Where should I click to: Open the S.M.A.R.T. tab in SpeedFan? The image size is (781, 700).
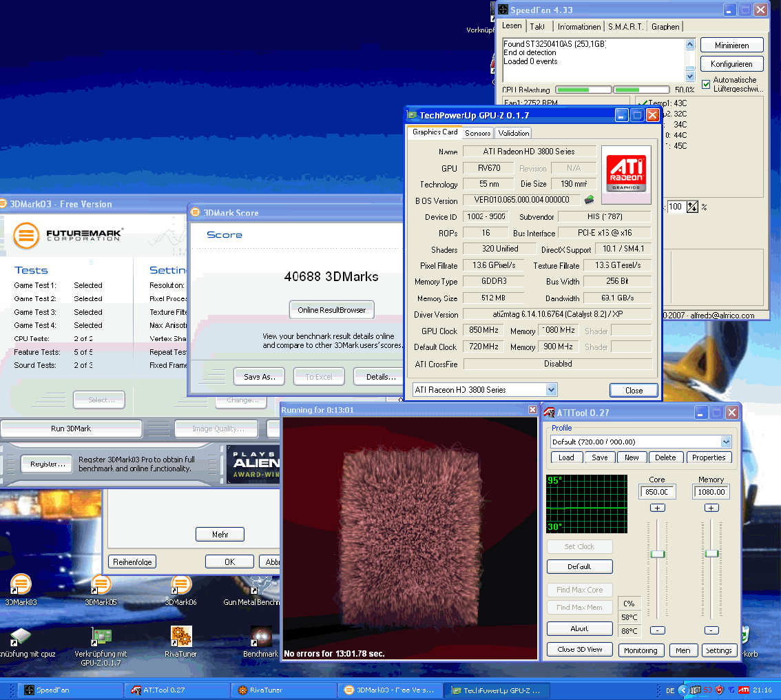[x=625, y=27]
